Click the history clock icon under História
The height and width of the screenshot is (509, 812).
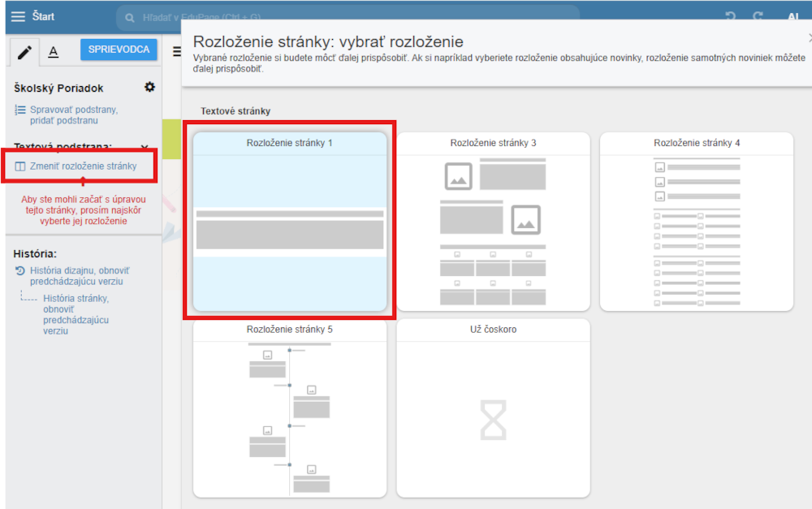coord(20,270)
